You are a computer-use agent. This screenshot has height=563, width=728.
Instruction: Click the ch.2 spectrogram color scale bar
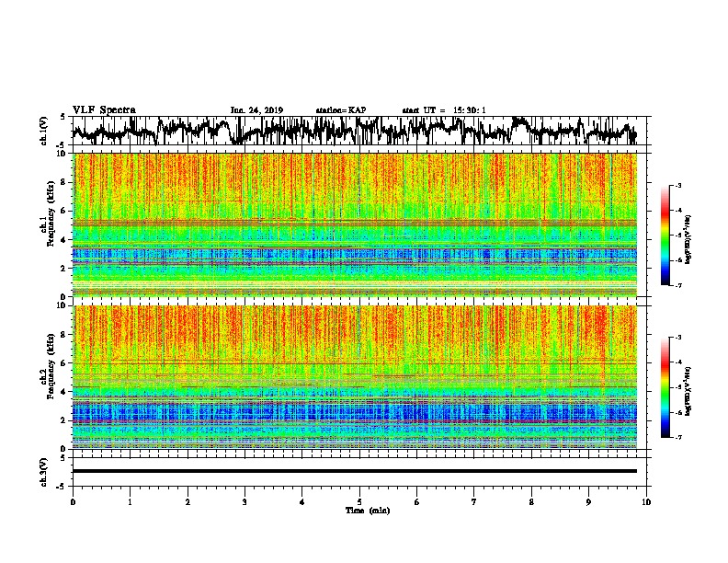tap(665, 387)
